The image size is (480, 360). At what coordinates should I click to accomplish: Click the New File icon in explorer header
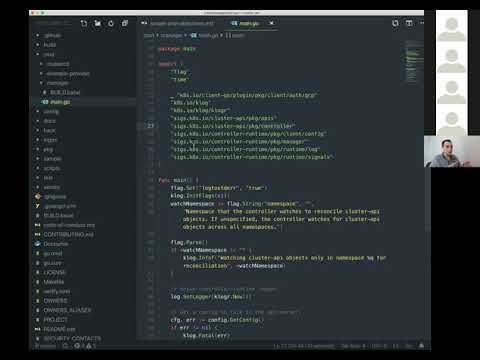click(x=84, y=23)
